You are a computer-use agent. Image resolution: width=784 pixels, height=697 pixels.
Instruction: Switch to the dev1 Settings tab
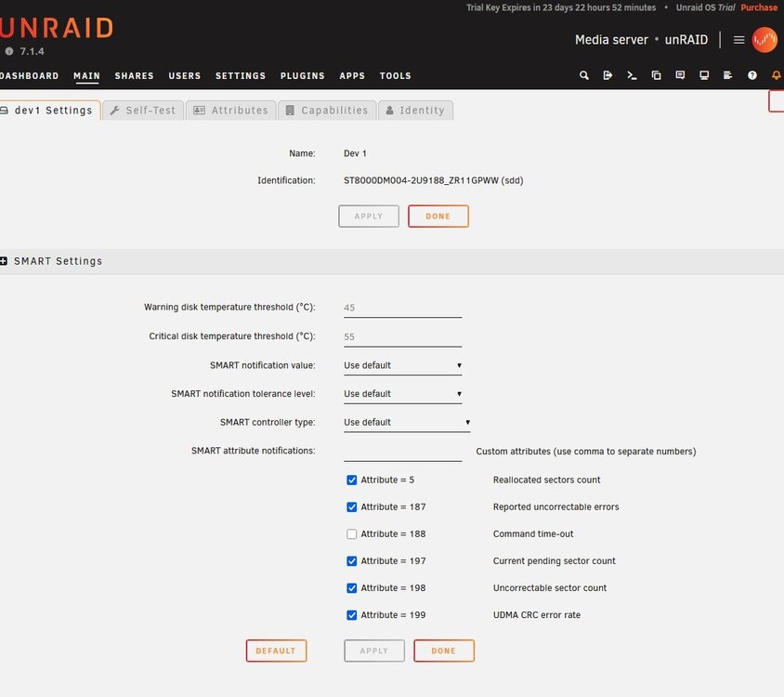(50, 110)
